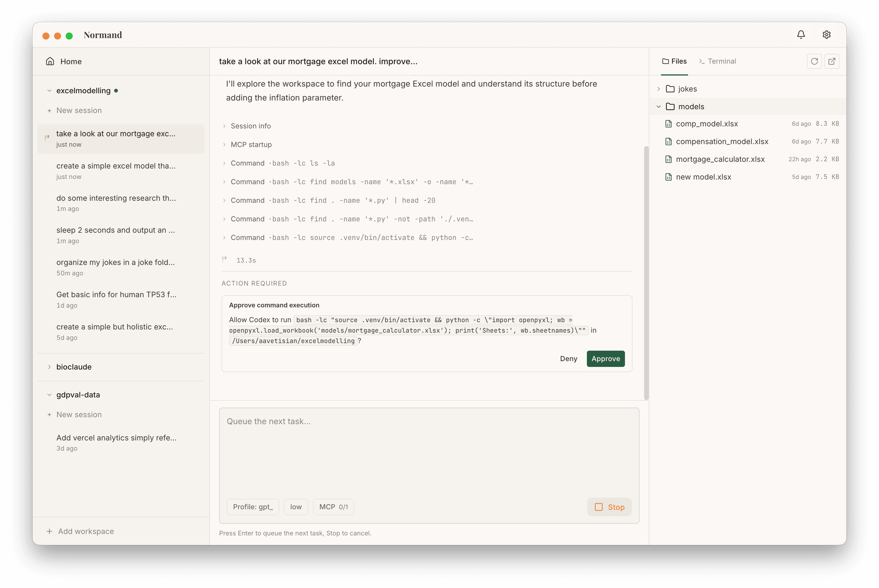Image resolution: width=879 pixels, height=588 pixels.
Task: Select the bioclaude workspace
Action: point(74,367)
